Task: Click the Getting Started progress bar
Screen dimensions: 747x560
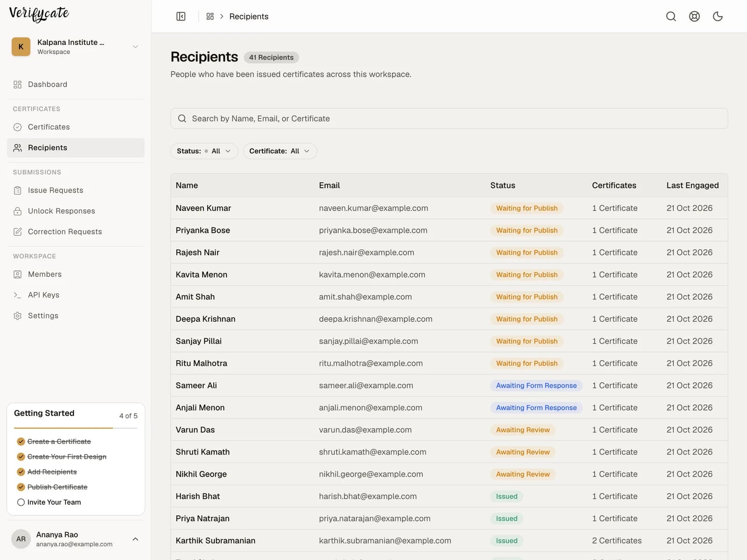Action: pos(76,428)
